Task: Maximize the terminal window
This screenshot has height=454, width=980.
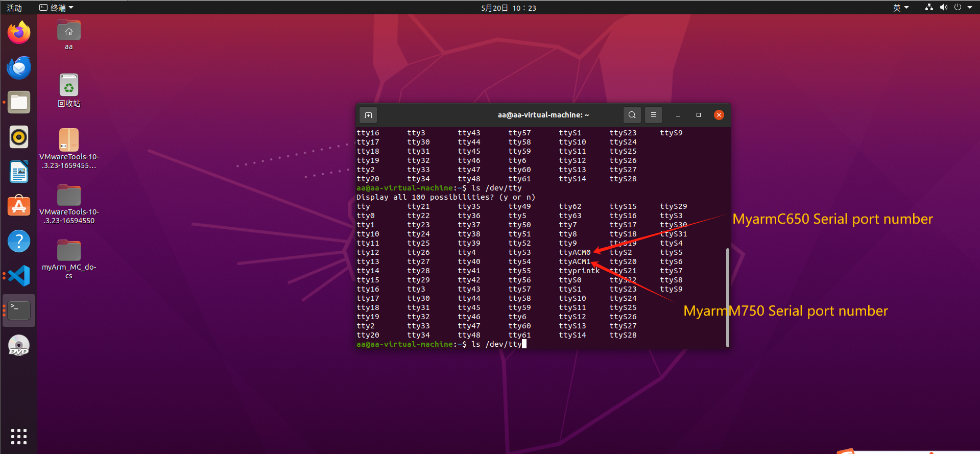Action: (x=699, y=115)
